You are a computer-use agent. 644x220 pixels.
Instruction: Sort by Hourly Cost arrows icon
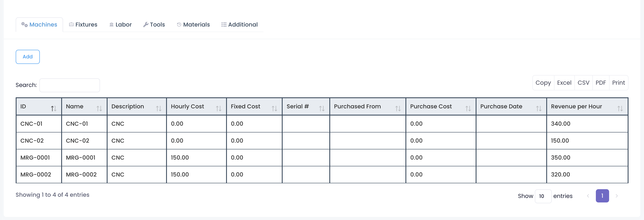(x=219, y=109)
